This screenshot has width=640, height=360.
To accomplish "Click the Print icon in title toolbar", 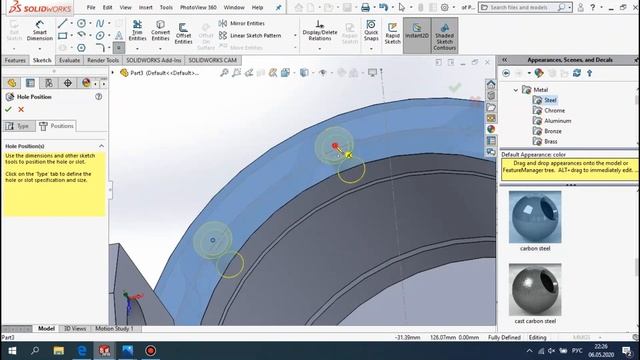I will [365, 7].
